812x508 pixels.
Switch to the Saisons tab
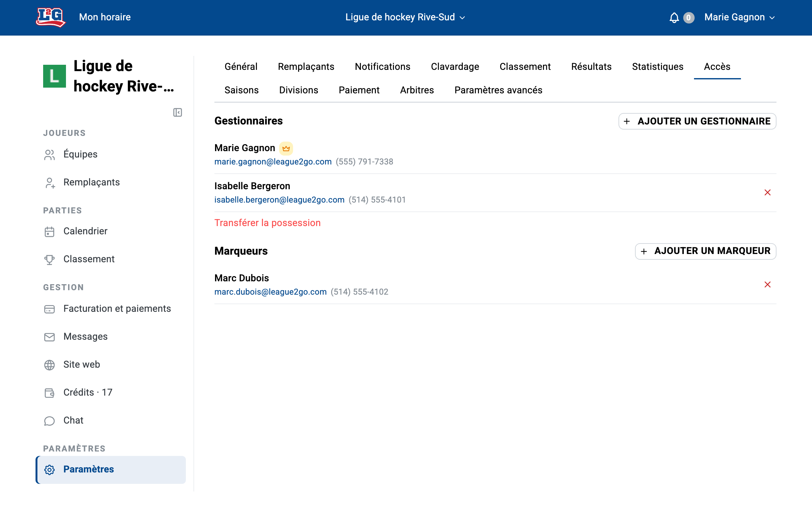(x=242, y=90)
